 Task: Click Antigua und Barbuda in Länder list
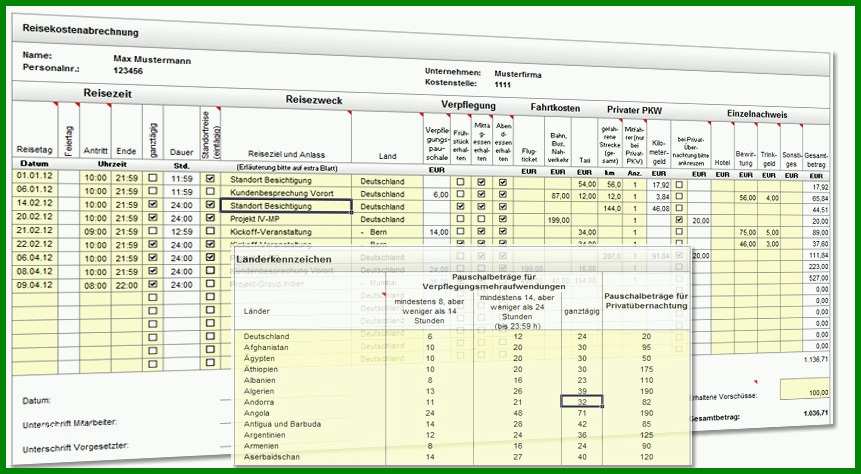click(282, 424)
